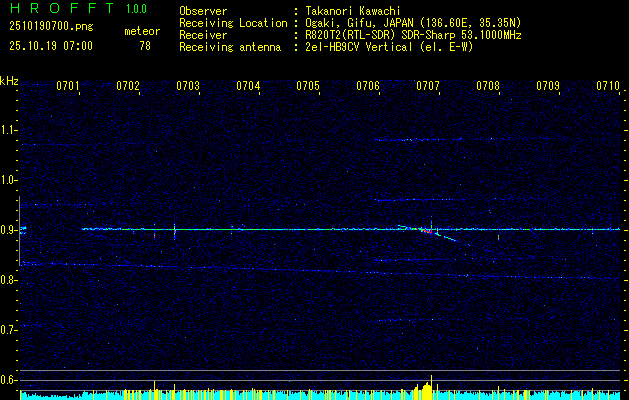Click the tallest yellow peak in bottom power graph
The width and height of the screenshot is (629, 400).
[x=431, y=388]
